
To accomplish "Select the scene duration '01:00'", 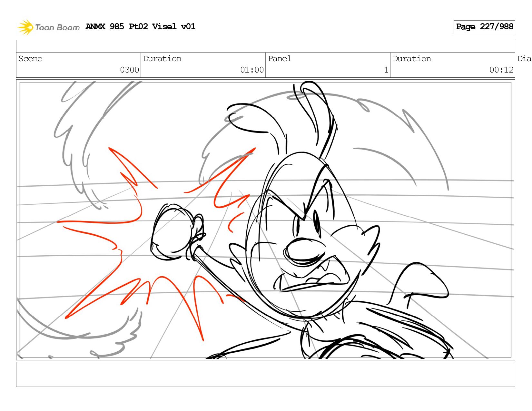I will 252,70.
